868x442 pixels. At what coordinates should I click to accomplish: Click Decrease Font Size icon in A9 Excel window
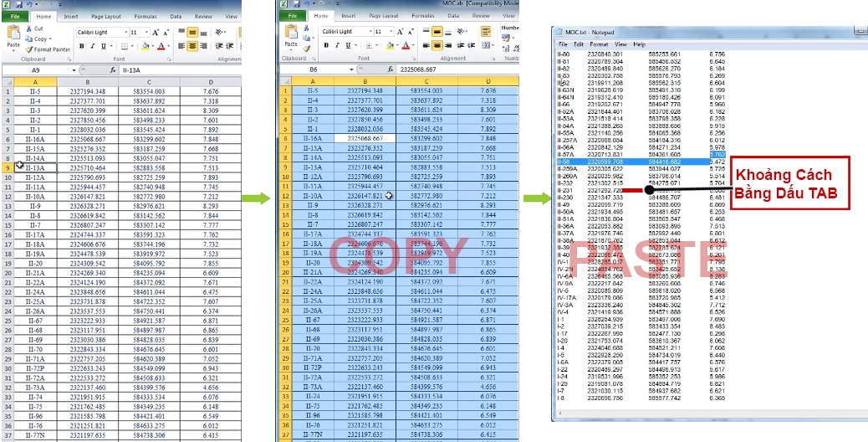tap(166, 32)
